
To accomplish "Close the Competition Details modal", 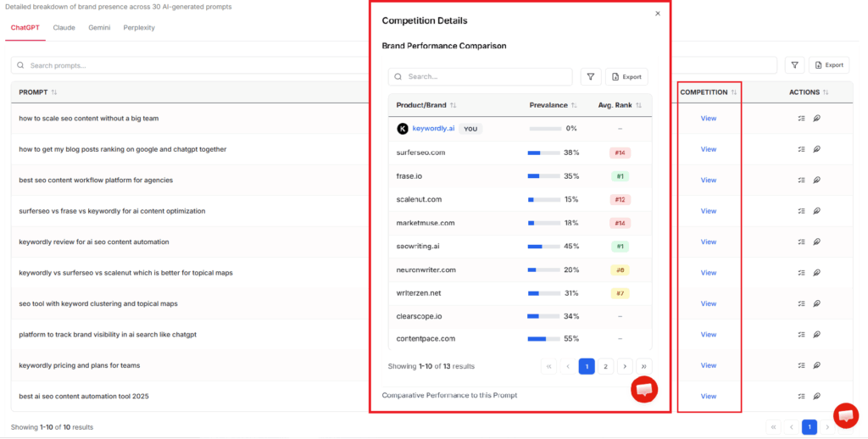I will [x=658, y=14].
